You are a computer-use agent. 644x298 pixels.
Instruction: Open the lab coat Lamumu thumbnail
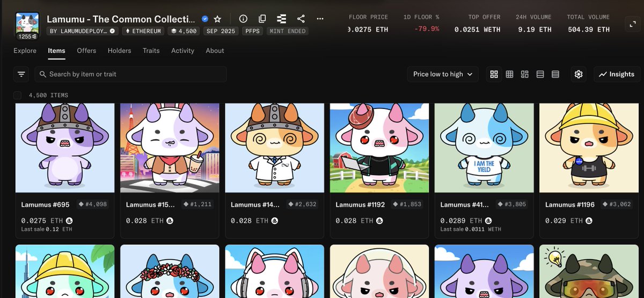point(275,148)
